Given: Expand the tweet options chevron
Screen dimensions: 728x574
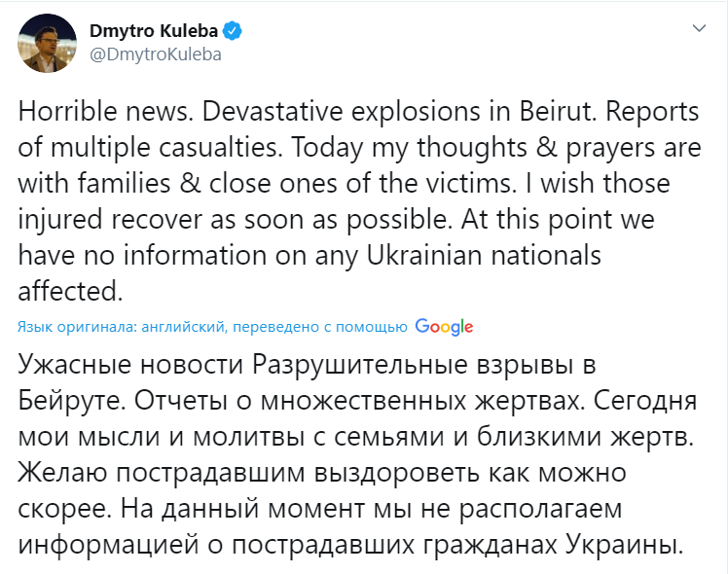Looking at the screenshot, I should (698, 30).
